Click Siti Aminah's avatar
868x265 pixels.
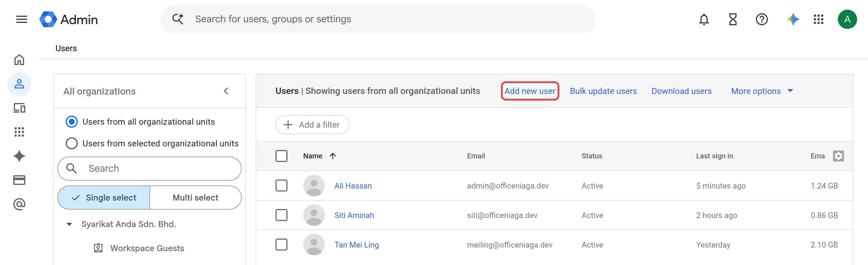[x=314, y=215]
